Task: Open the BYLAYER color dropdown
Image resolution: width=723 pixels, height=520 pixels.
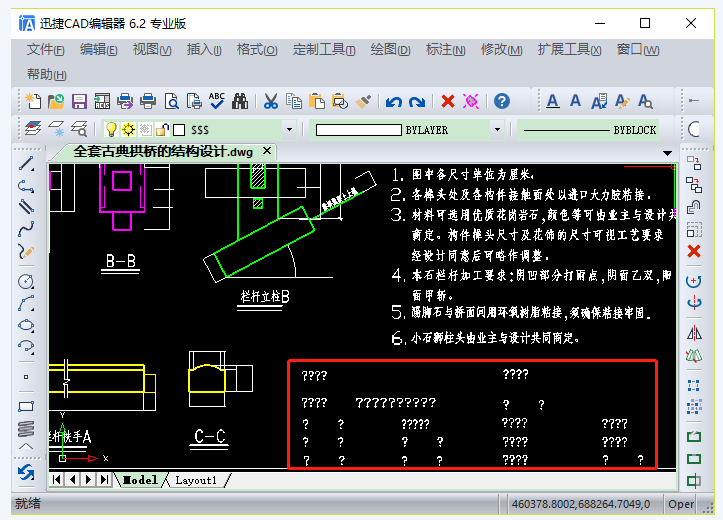Action: click(x=497, y=130)
